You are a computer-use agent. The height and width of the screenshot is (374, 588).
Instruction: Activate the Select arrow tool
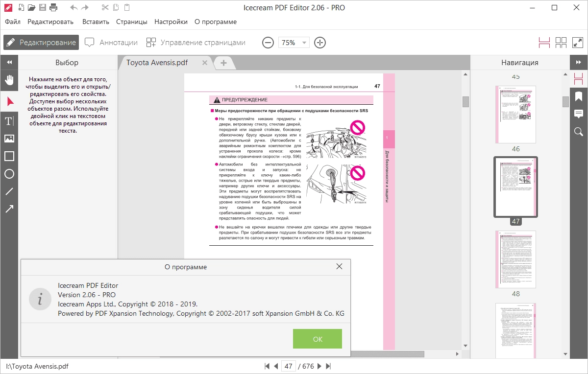(x=9, y=101)
